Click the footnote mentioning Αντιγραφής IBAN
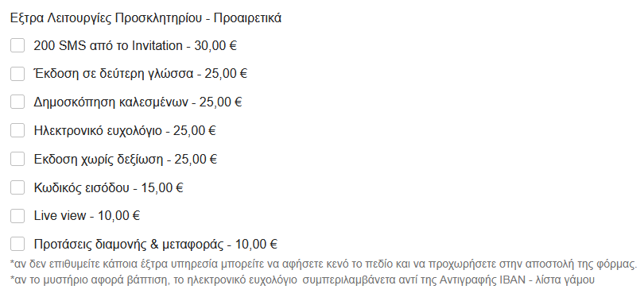The image size is (644, 297). (x=302, y=280)
